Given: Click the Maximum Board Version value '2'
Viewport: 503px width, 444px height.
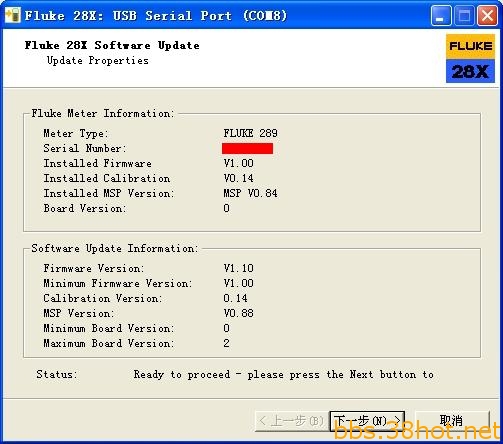Looking at the screenshot, I should coord(226,343).
